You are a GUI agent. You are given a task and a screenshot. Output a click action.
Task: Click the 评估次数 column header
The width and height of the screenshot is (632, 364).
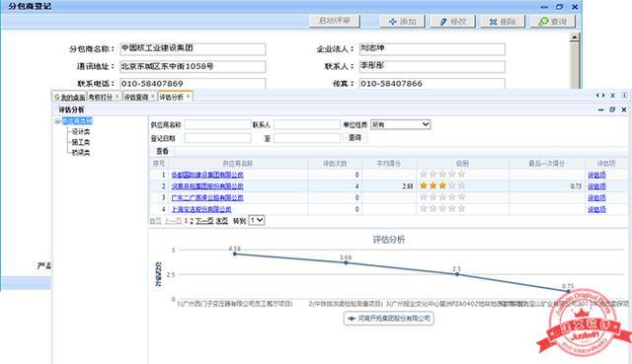point(335,164)
